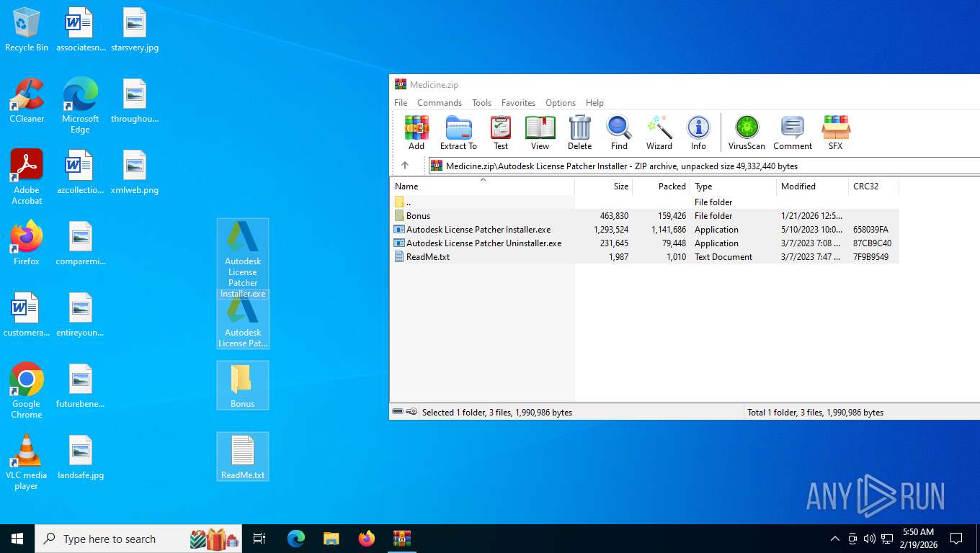Open the notification center
This screenshot has height=553, width=980.
956,539
